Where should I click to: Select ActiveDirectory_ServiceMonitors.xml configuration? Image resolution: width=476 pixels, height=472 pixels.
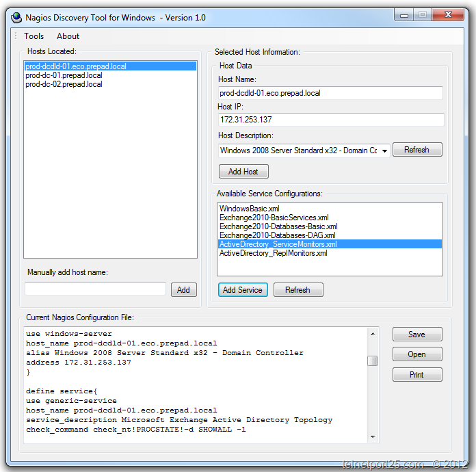coord(330,244)
